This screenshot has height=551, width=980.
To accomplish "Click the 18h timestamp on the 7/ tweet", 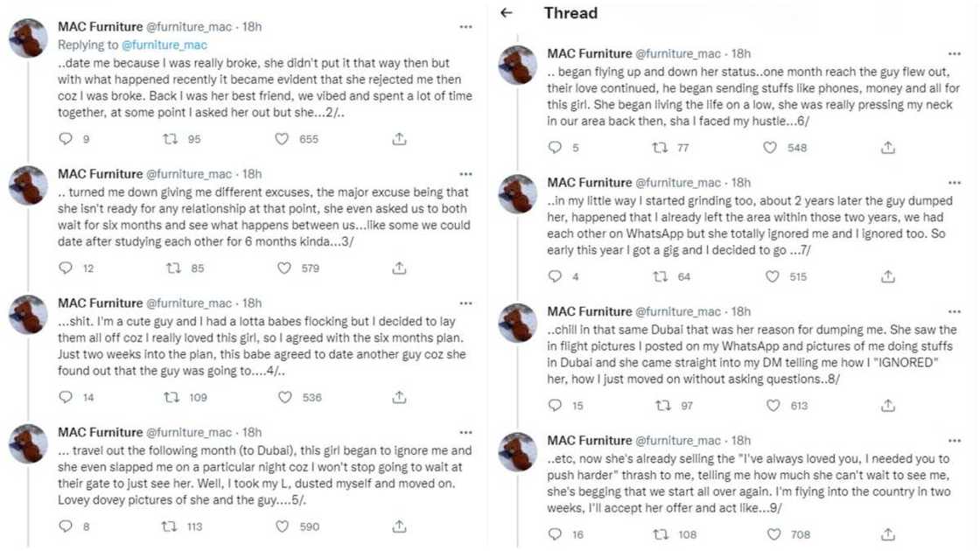I will tap(741, 183).
